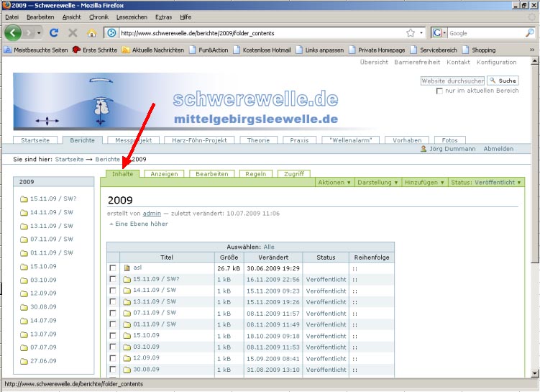Expand the Status: Veröffentlicht dropdown
This screenshot has width=540, height=392.
(x=485, y=183)
